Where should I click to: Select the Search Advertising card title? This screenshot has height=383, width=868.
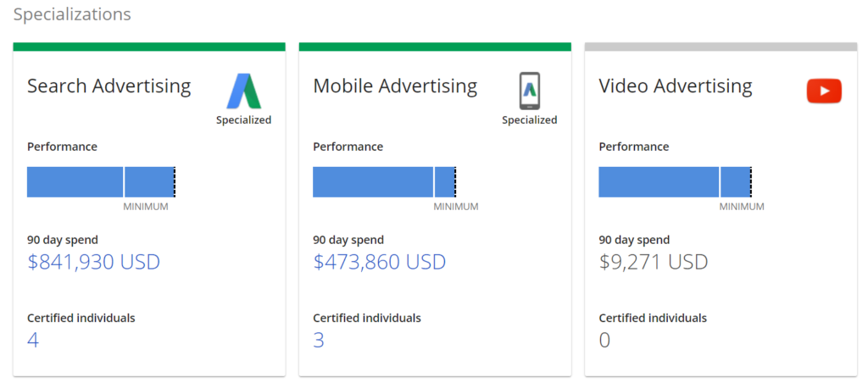[109, 86]
